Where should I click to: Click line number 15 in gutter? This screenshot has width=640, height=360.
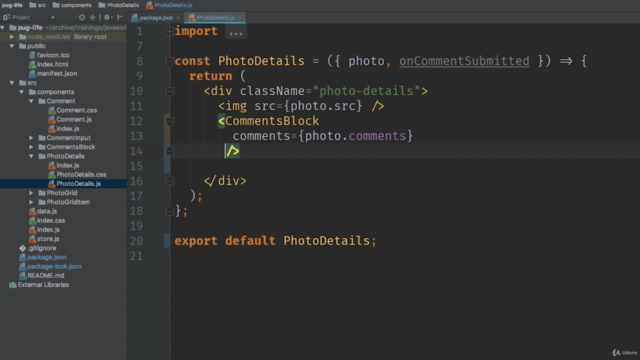click(x=136, y=166)
